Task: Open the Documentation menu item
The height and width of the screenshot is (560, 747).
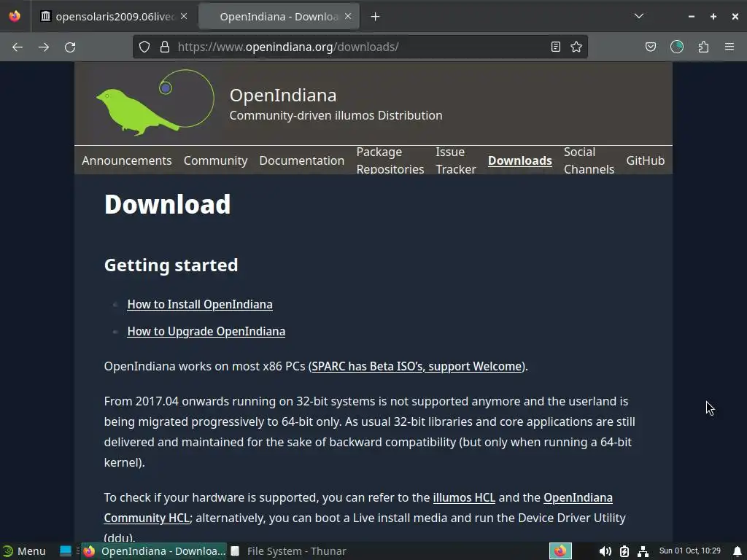Action: tap(301, 160)
